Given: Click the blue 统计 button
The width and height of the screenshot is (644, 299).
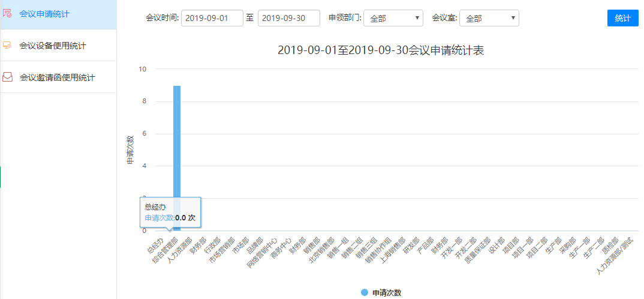Looking at the screenshot, I should (x=622, y=18).
